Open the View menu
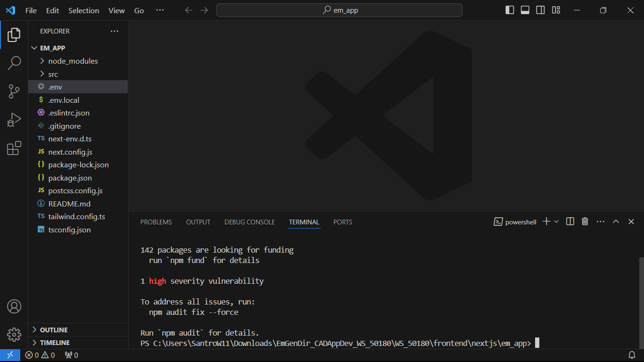 [116, 10]
